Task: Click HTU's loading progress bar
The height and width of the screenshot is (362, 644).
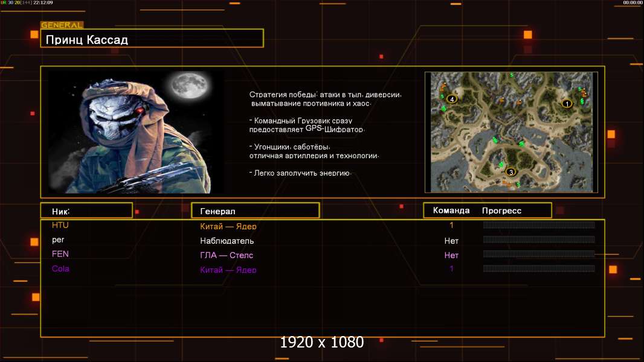Action: point(539,224)
